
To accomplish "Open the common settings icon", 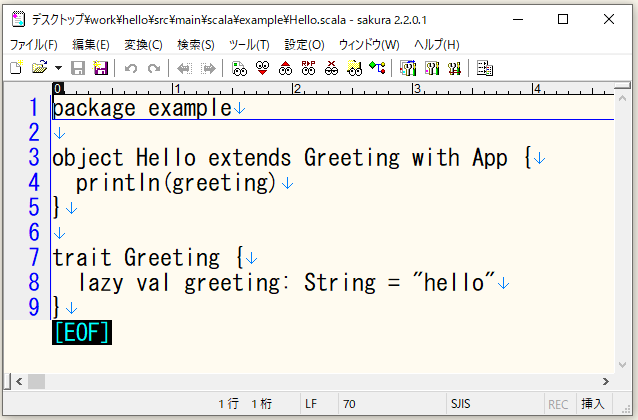I will [454, 68].
